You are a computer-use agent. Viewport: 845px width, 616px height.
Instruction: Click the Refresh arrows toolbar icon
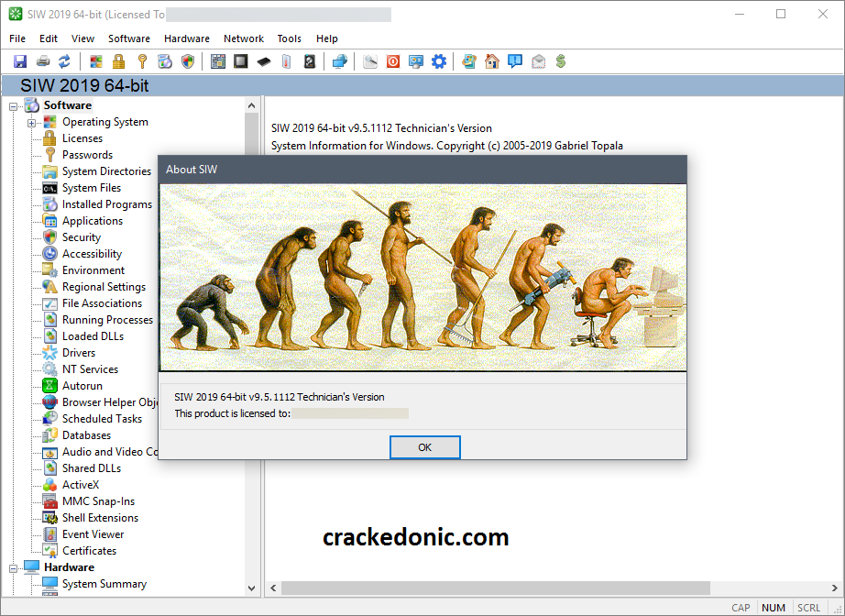(65, 61)
